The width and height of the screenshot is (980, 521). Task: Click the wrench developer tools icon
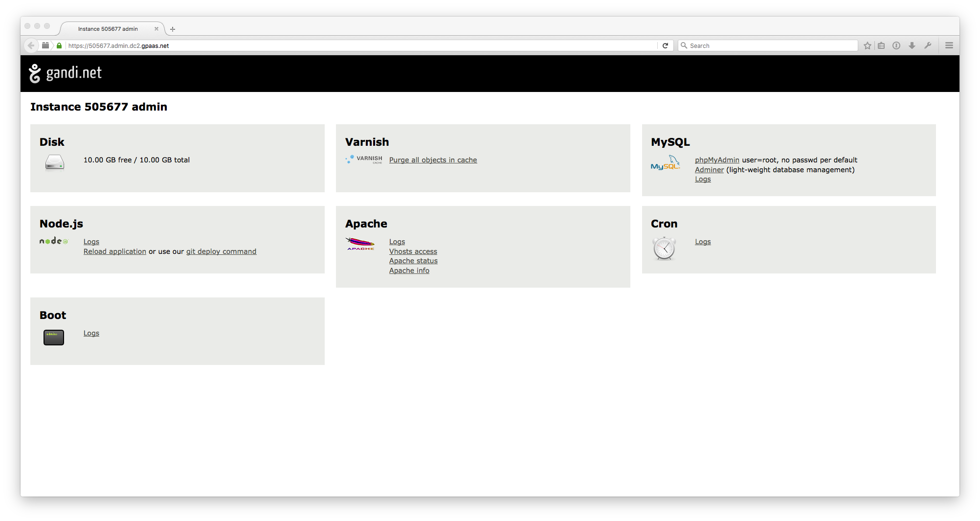pyautogui.click(x=928, y=45)
